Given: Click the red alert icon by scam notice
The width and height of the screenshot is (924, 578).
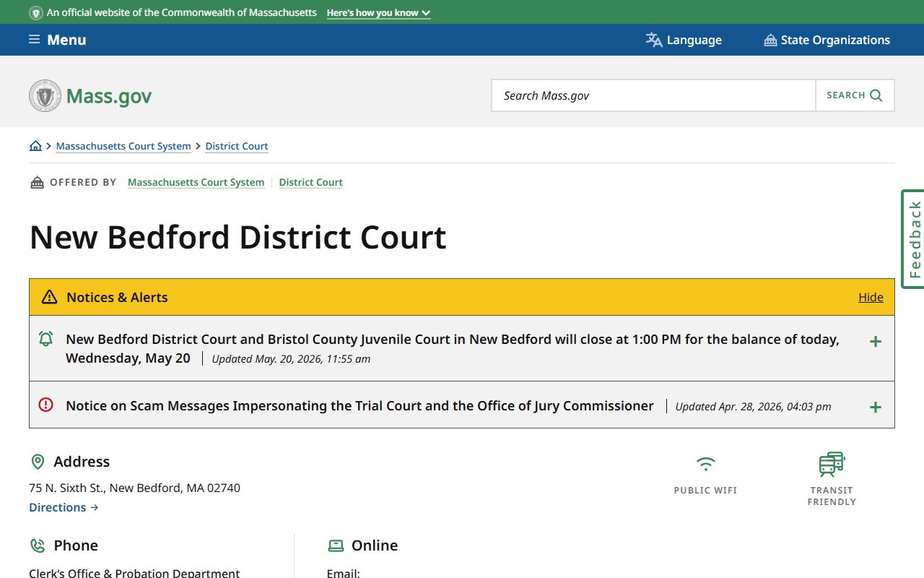Looking at the screenshot, I should click(45, 405).
